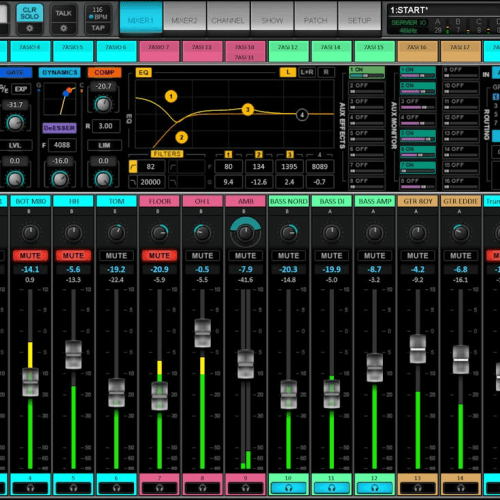The width and height of the screenshot is (500, 500).
Task: Select EQ band node 4 on graph
Action: pyautogui.click(x=302, y=115)
